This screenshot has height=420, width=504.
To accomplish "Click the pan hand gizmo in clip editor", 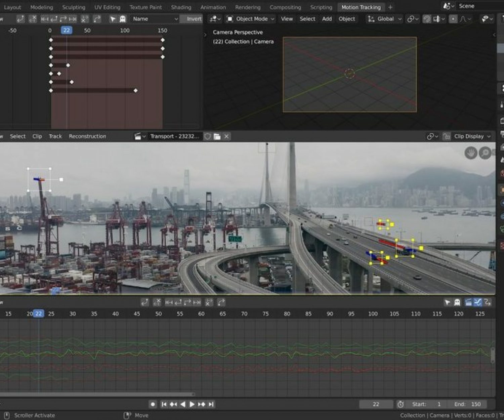I will (x=471, y=153).
